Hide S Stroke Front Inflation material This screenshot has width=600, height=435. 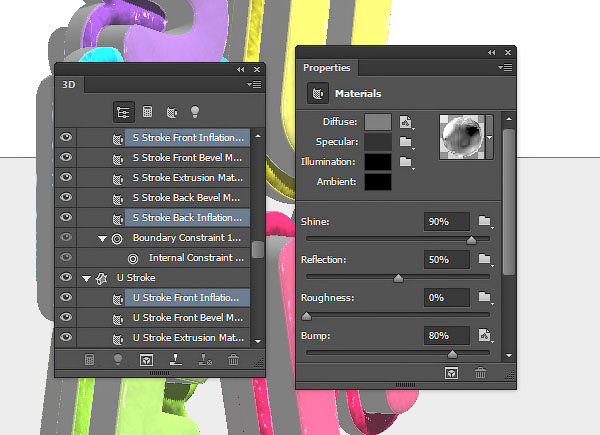pyautogui.click(x=66, y=137)
